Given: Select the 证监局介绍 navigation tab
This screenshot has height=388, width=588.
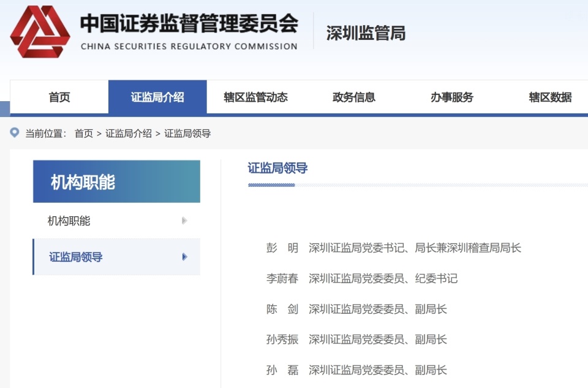Looking at the screenshot, I should click(157, 96).
